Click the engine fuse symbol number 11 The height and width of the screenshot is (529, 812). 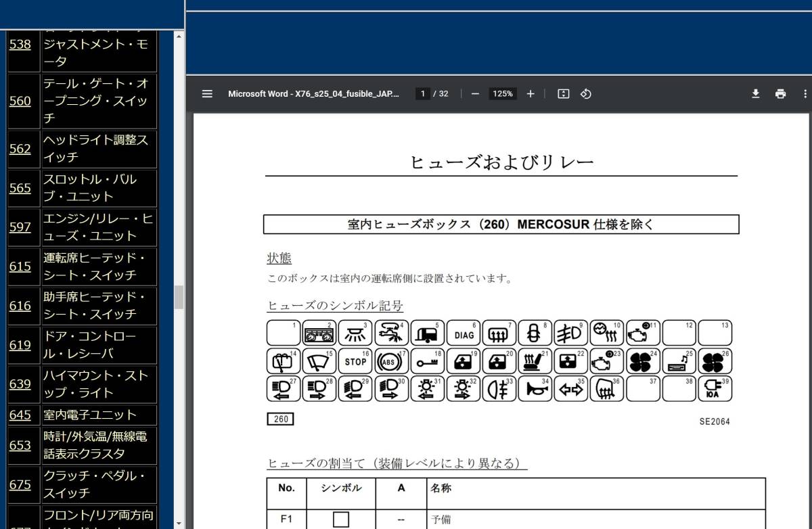[643, 333]
